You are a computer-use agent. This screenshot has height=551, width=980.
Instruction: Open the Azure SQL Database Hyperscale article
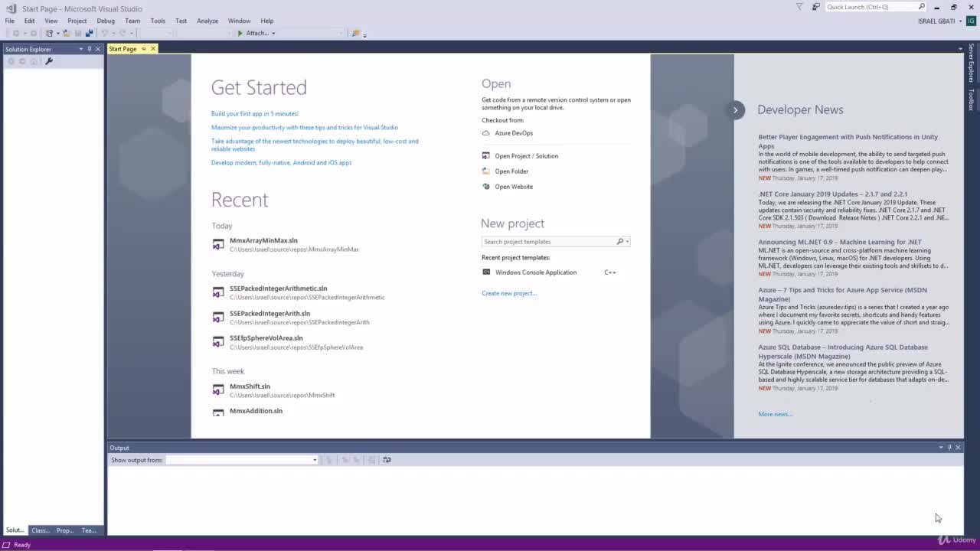click(x=843, y=351)
